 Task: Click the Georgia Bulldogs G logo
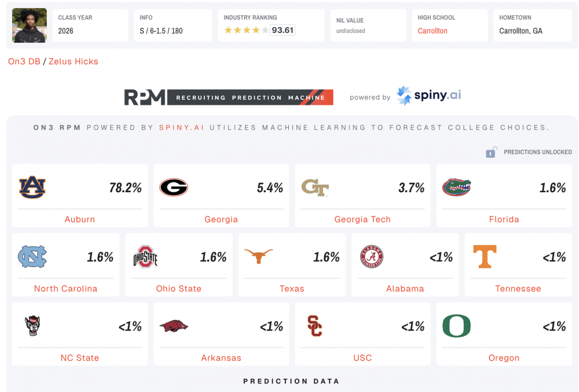pos(174,188)
